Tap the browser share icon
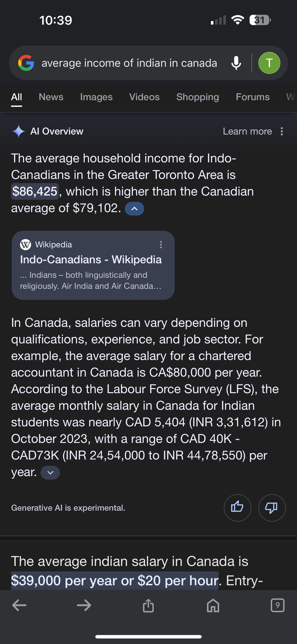Screen dimensions: 297x644 pyautogui.click(x=148, y=605)
